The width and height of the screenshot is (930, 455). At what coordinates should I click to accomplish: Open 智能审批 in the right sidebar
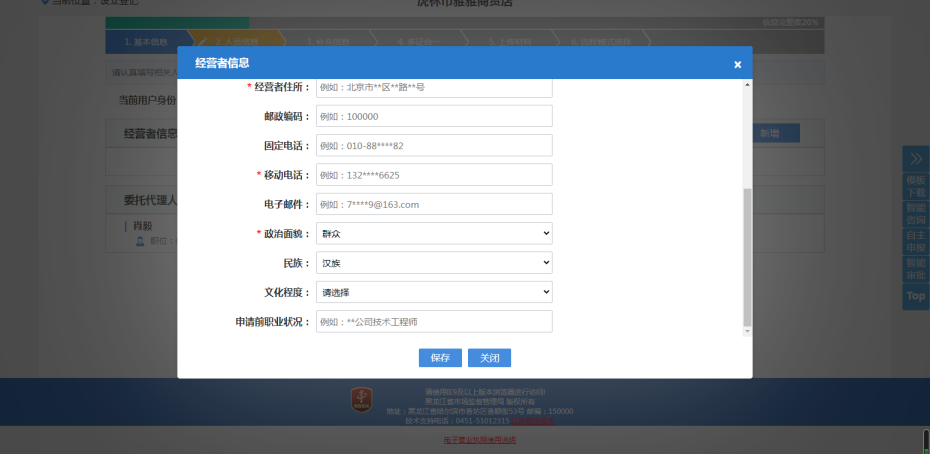click(916, 269)
